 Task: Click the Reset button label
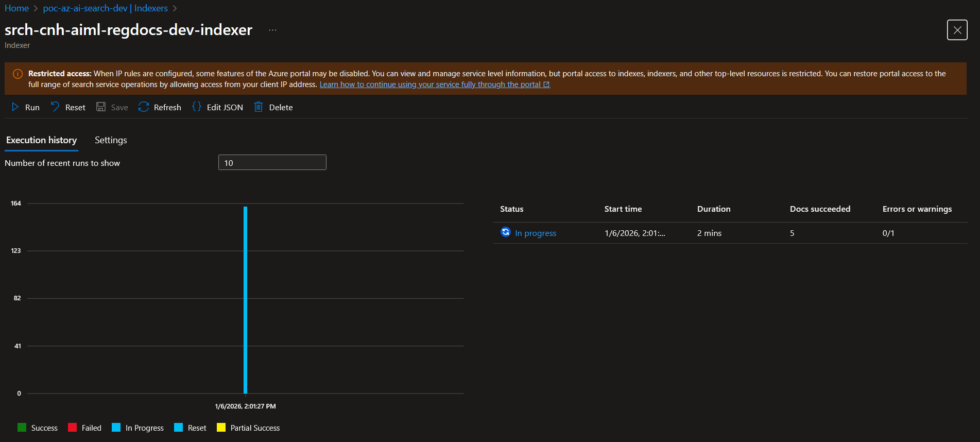[75, 107]
